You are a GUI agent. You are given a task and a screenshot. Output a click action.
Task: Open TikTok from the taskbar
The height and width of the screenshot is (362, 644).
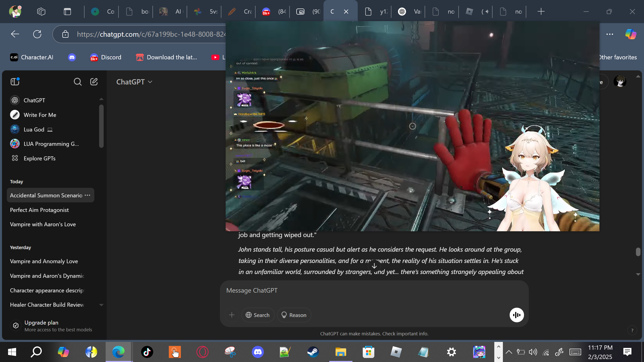pyautogui.click(x=147, y=352)
